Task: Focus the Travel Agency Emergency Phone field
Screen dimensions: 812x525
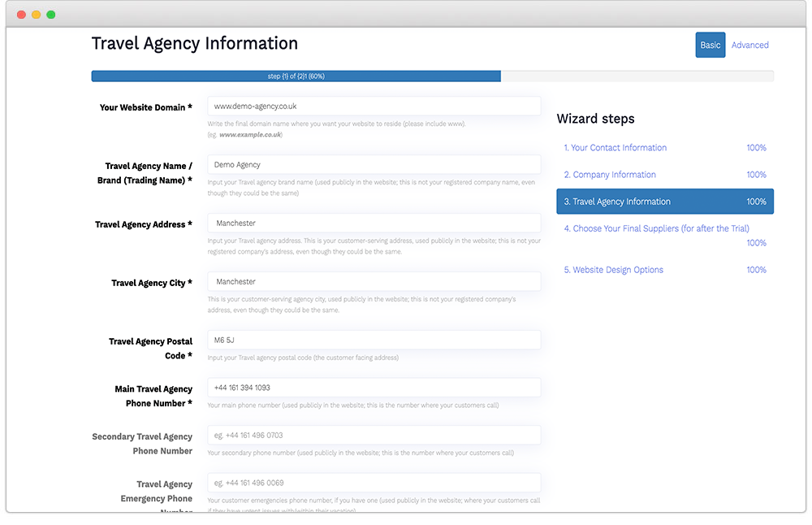Action: tap(374, 483)
